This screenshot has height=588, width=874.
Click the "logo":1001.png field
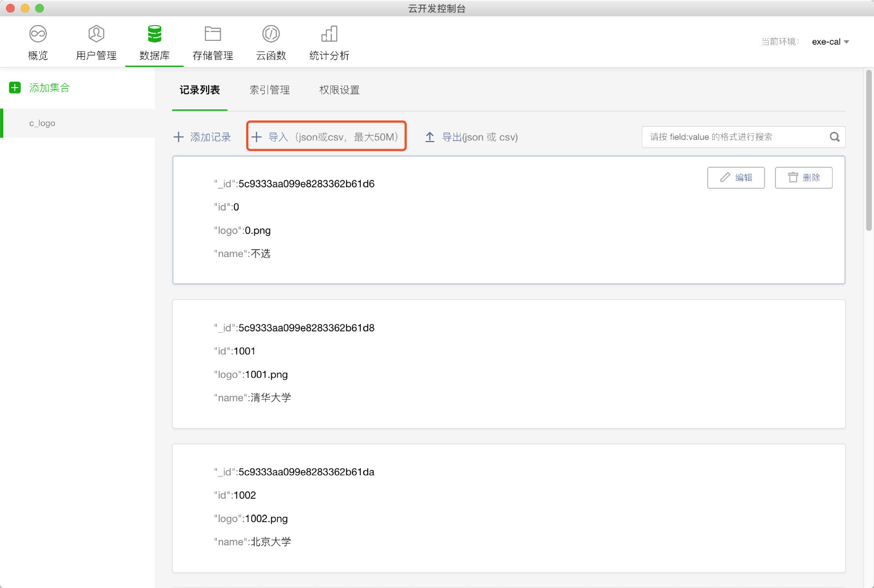click(251, 375)
